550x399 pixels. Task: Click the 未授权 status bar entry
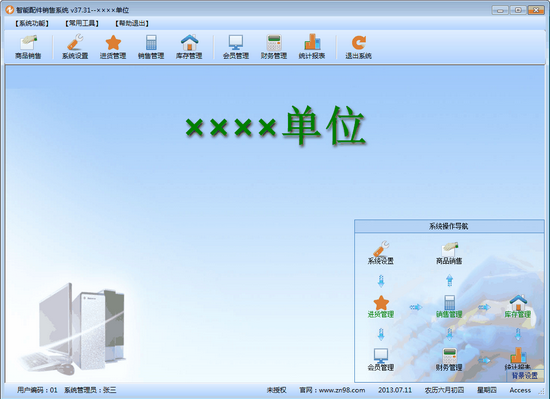point(276,390)
